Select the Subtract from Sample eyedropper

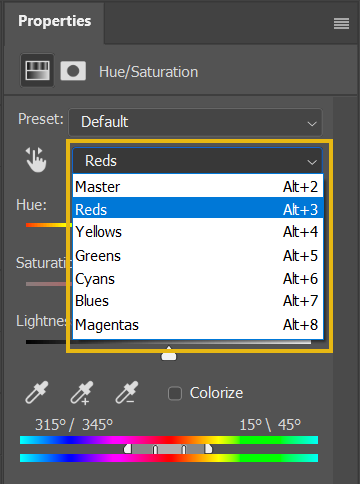tap(127, 392)
